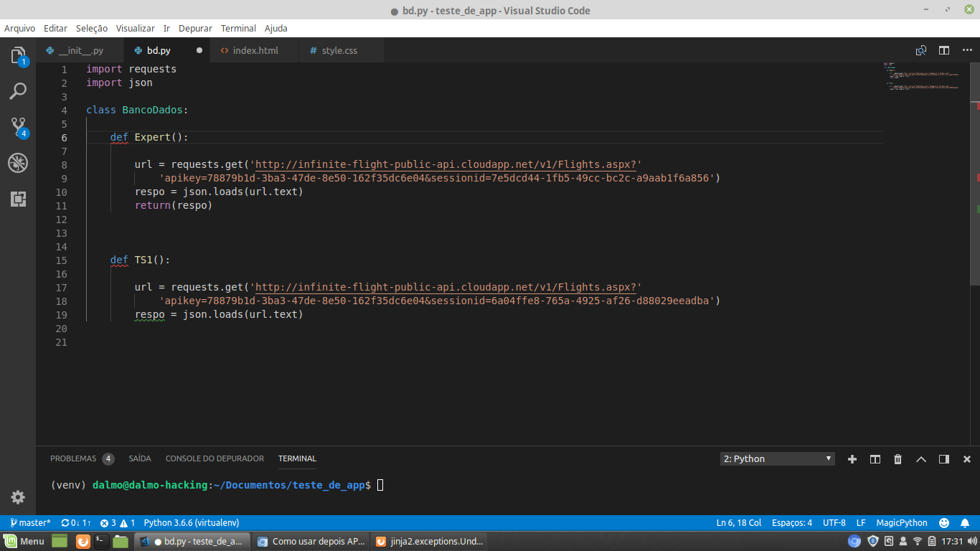Open the Search view in activity bar
Viewport: 980px width, 551px height.
point(18,91)
